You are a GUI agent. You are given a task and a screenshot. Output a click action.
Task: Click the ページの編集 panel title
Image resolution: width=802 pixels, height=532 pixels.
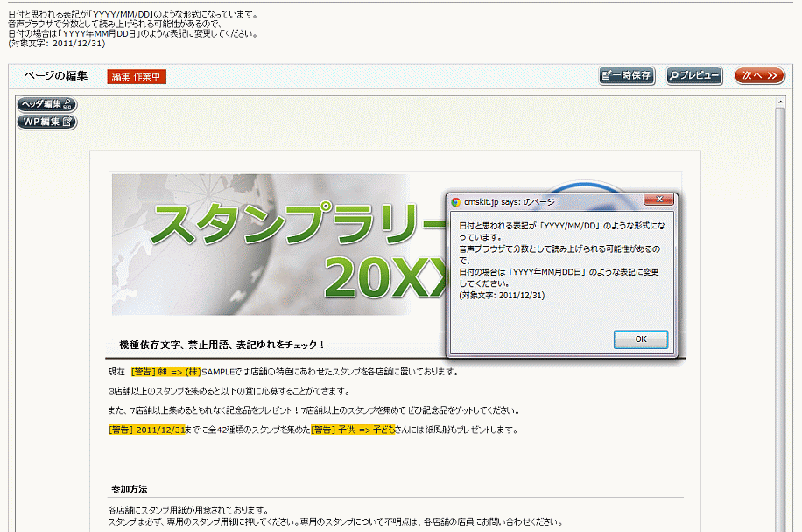click(56, 76)
